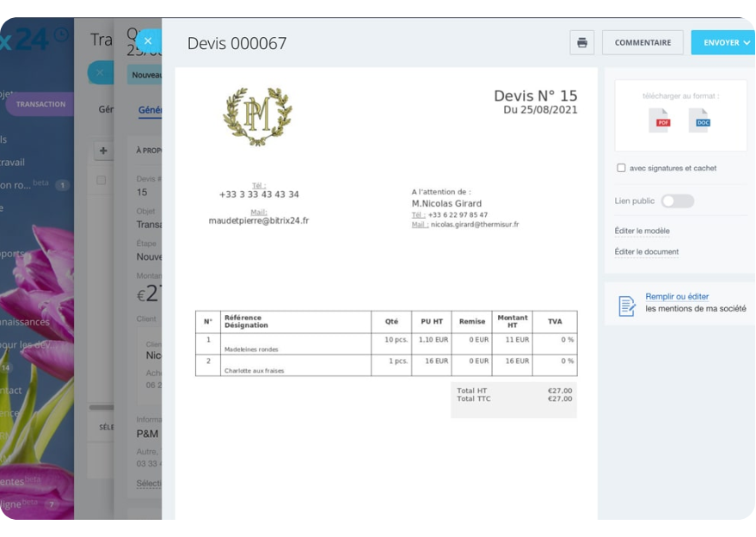Download the quote in PDF format
Screen dimensions: 756x537
(x=661, y=121)
